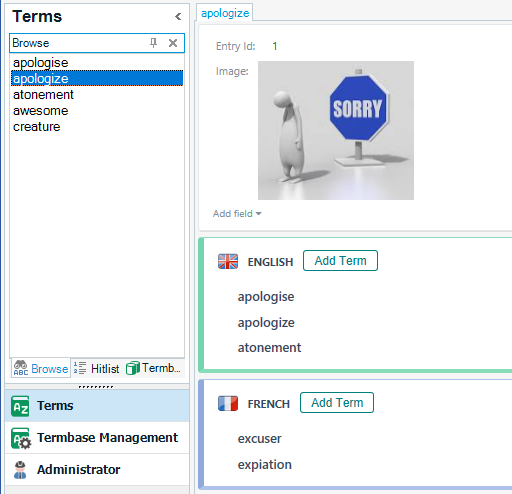Viewport: 512px width, 494px height.
Task: Select apologize in the browse list
Action: 97,78
